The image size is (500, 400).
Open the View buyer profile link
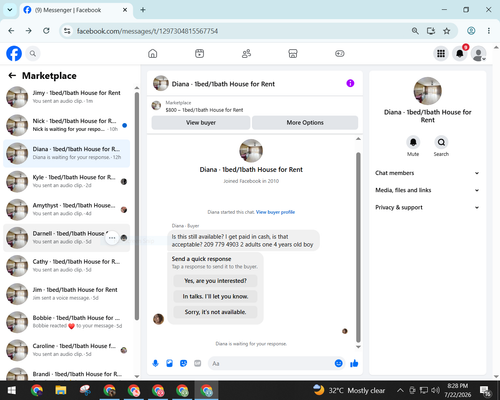pos(275,212)
